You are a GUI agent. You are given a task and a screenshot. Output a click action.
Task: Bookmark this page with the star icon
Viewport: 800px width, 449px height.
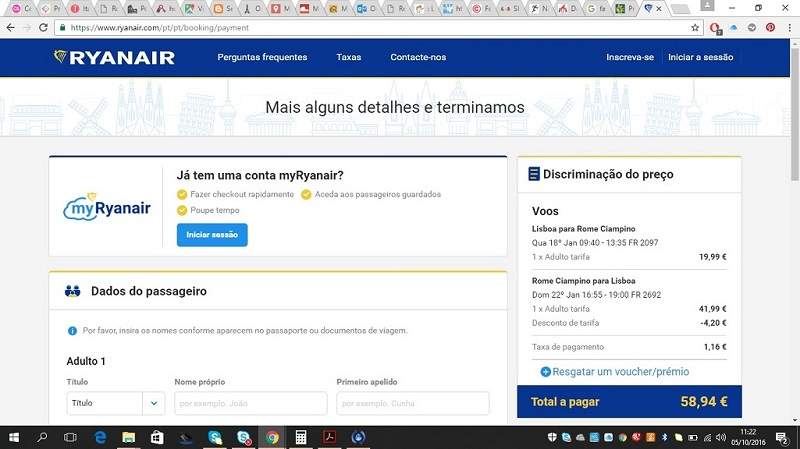click(x=695, y=28)
